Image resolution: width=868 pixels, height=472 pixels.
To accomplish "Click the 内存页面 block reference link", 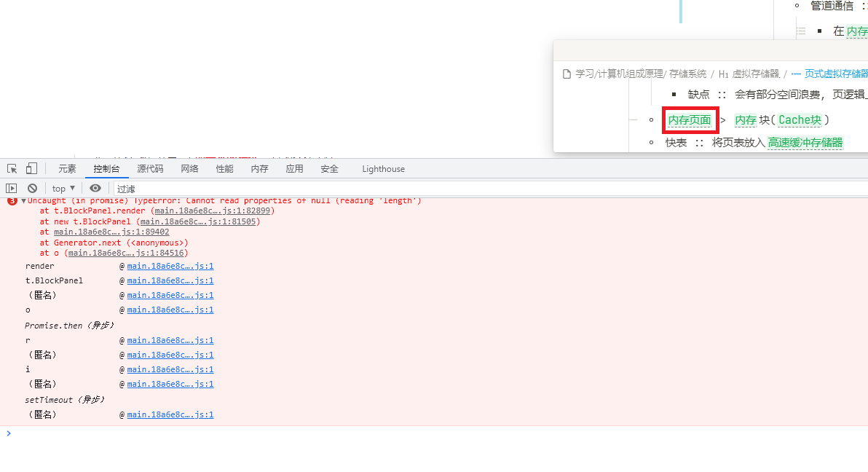I will (x=689, y=120).
